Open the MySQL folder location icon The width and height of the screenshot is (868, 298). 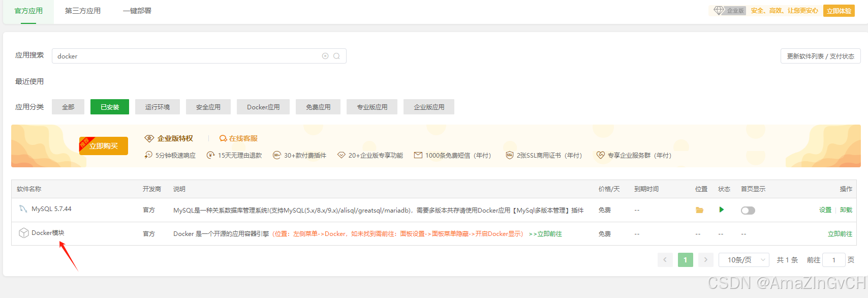click(x=699, y=210)
